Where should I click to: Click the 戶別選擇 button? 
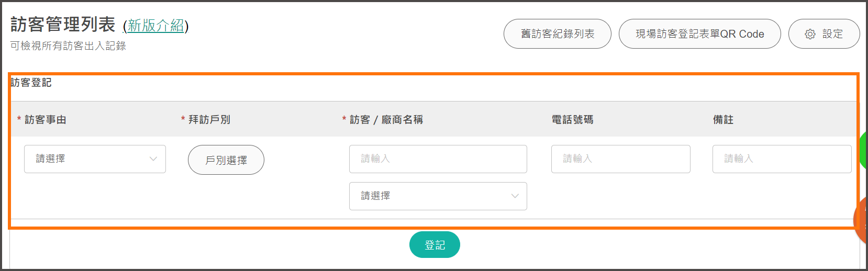[x=226, y=160]
